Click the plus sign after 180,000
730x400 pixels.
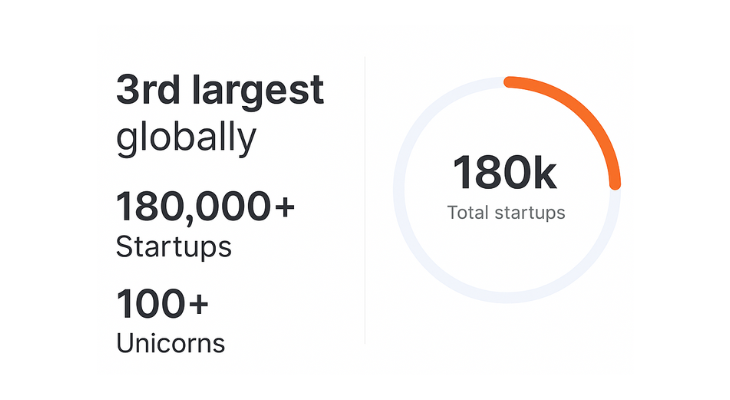(284, 207)
